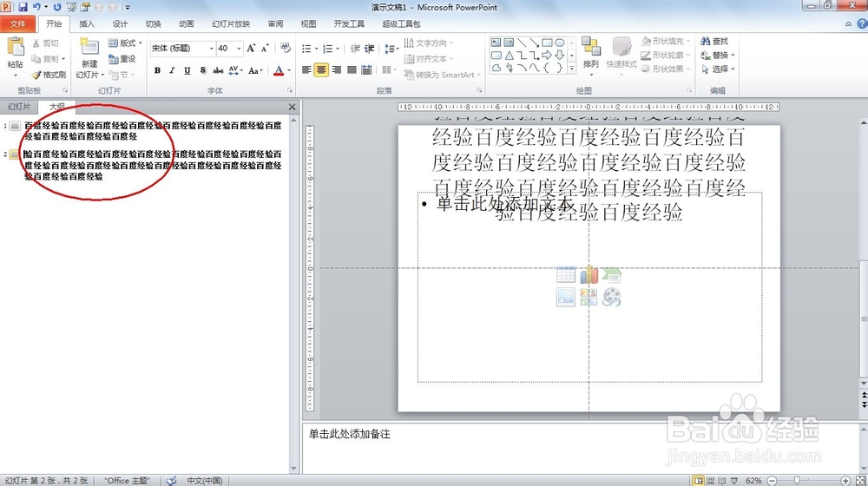Click Select (选择) button

(718, 69)
